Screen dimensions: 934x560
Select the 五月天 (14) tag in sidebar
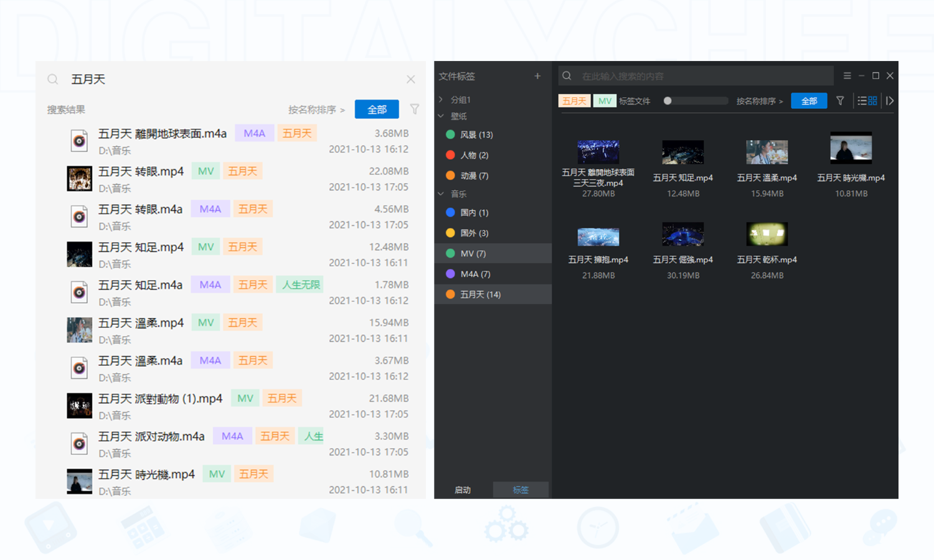coord(493,294)
